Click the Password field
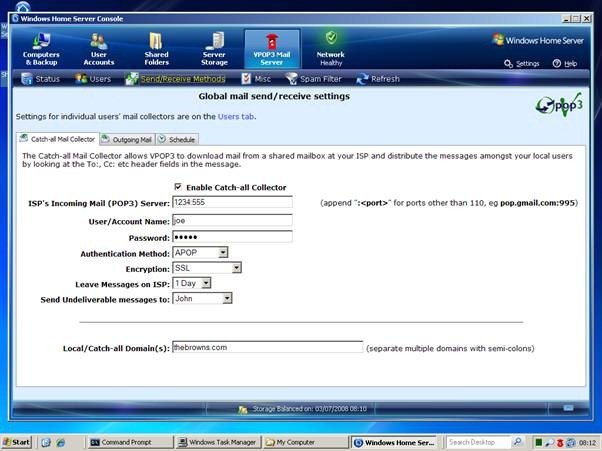The height and width of the screenshot is (451, 602). tap(232, 237)
